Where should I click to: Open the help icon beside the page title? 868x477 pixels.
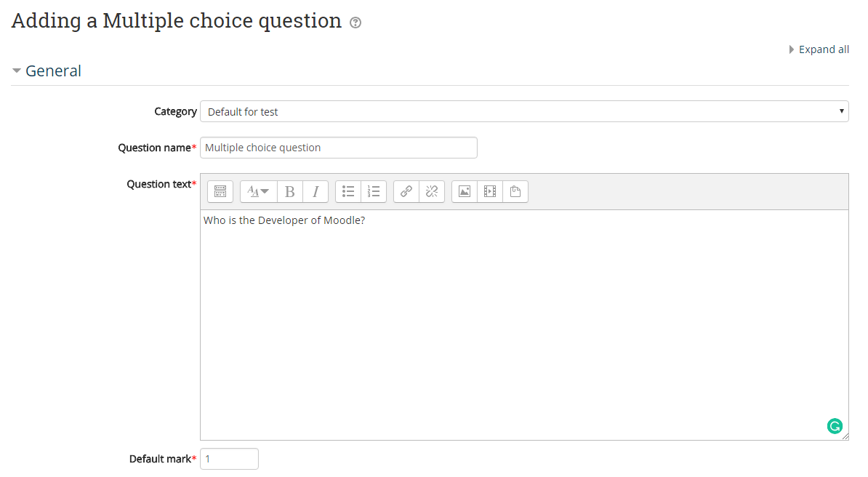354,23
